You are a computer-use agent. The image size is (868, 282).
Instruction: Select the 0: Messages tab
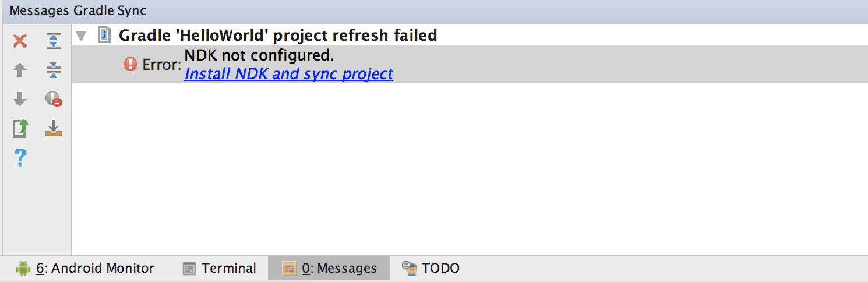tap(329, 268)
